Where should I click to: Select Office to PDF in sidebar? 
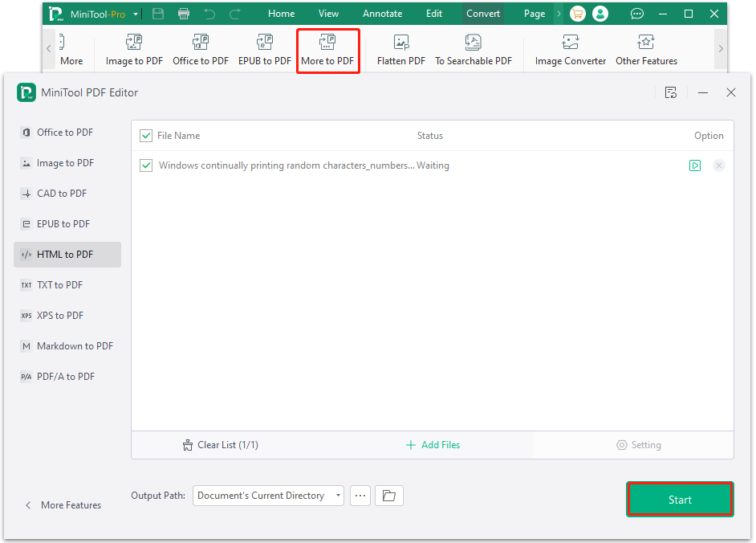[x=67, y=133]
